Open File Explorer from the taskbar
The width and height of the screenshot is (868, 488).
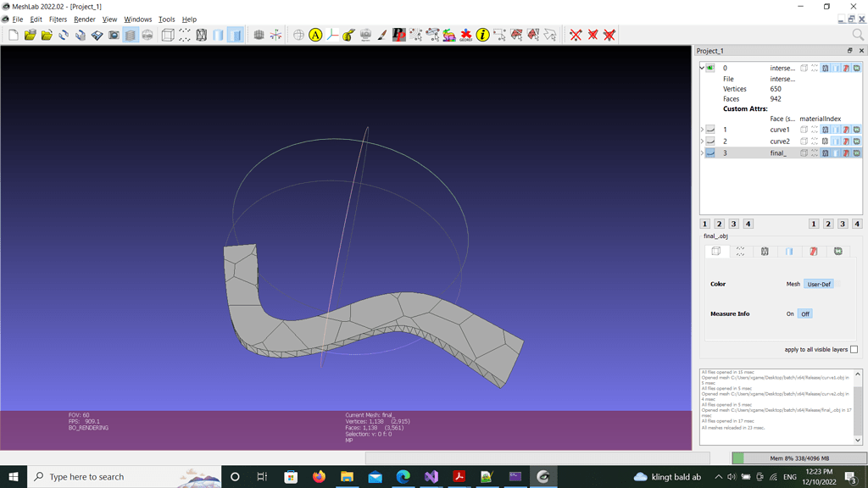(347, 476)
